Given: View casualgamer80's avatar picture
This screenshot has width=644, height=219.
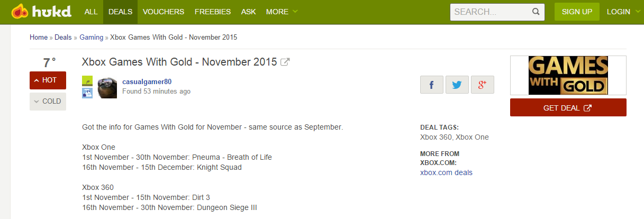Looking at the screenshot, I should 107,87.
